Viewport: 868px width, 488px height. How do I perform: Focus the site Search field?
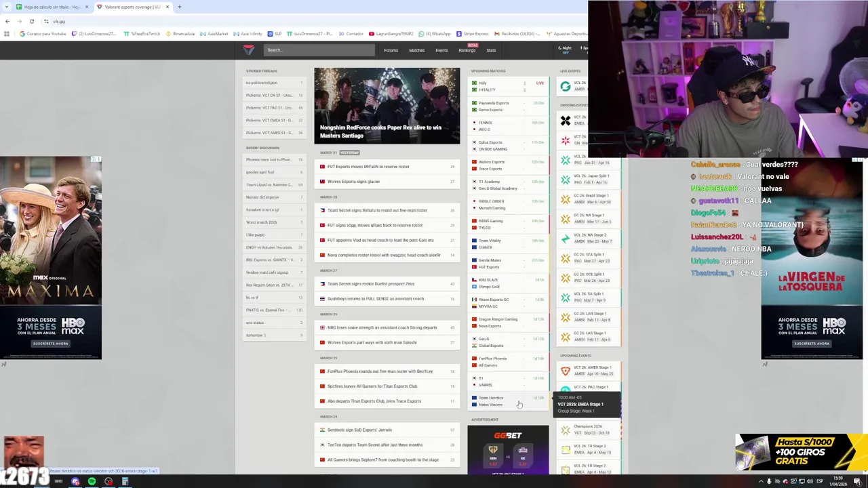(319, 49)
